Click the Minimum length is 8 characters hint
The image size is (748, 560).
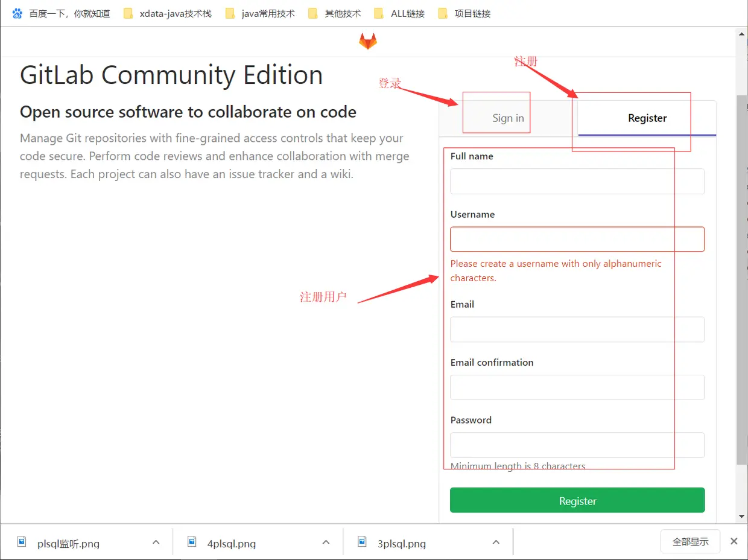coord(518,466)
